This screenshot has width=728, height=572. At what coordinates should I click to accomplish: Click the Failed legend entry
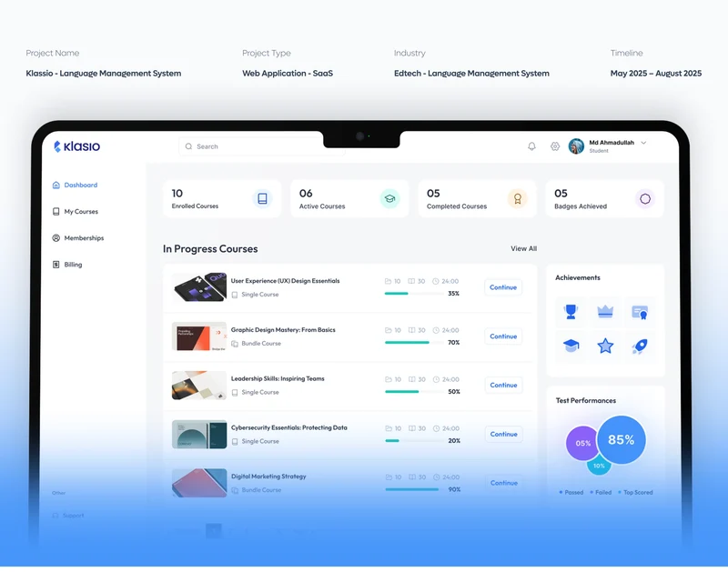(x=601, y=492)
